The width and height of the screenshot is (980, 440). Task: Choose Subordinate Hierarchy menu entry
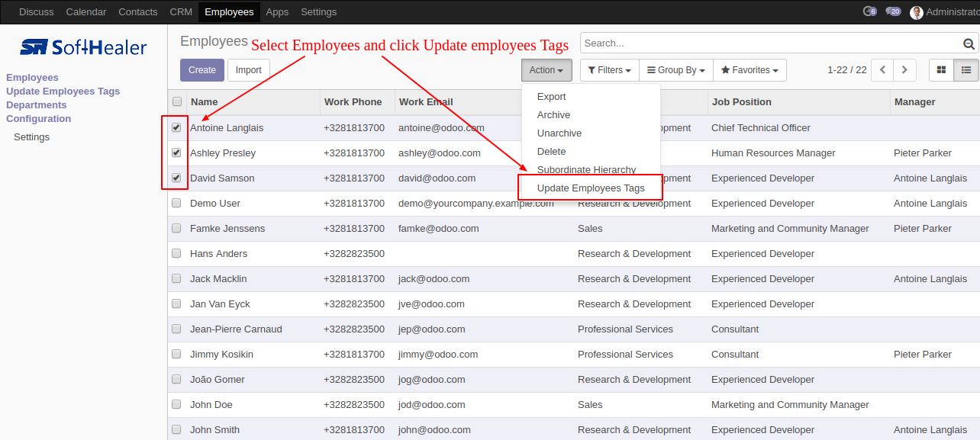click(x=591, y=170)
